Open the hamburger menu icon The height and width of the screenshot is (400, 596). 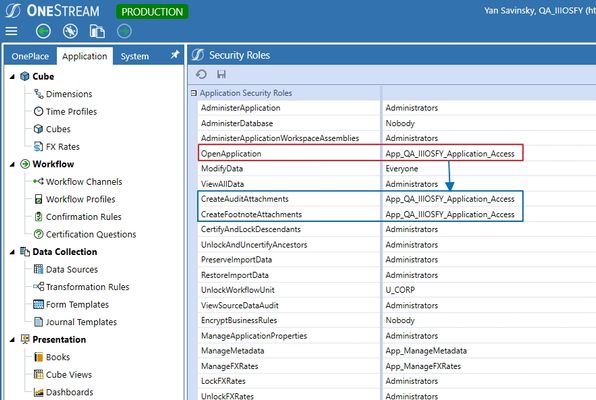tap(11, 31)
